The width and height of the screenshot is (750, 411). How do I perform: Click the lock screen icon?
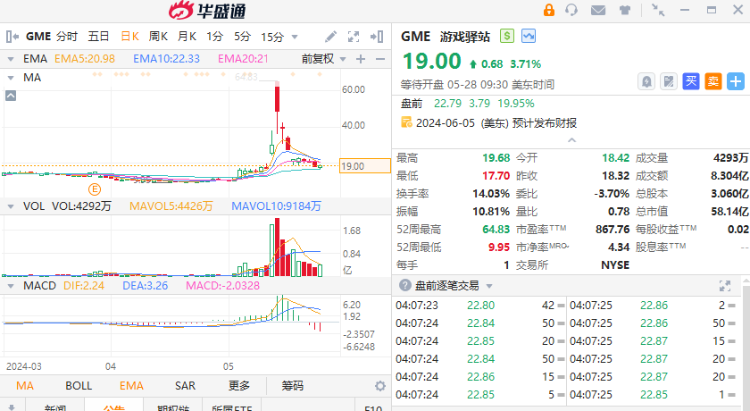(x=549, y=10)
